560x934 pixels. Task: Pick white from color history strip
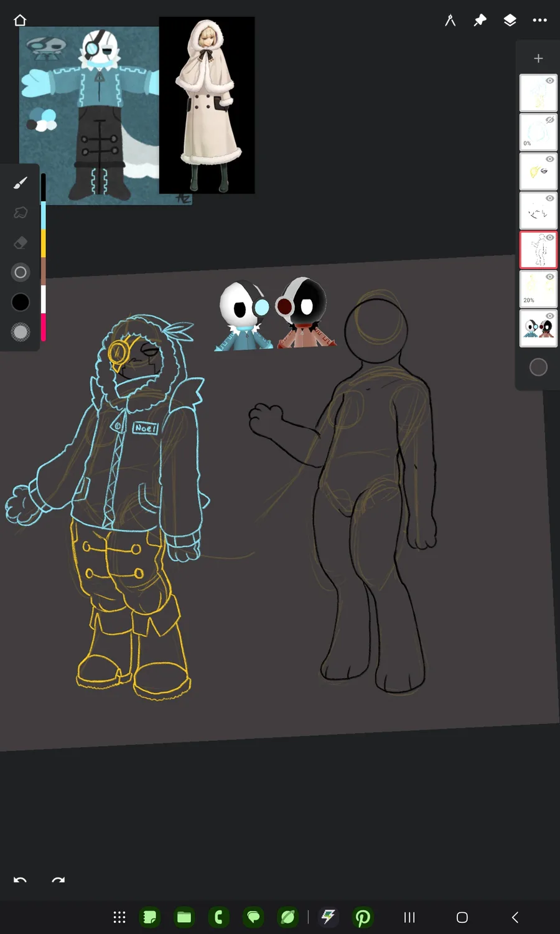44,299
